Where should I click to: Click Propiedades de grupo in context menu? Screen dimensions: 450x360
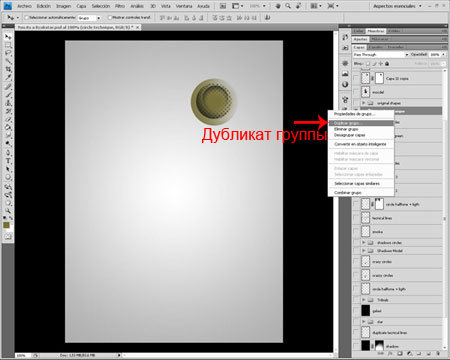(x=361, y=114)
